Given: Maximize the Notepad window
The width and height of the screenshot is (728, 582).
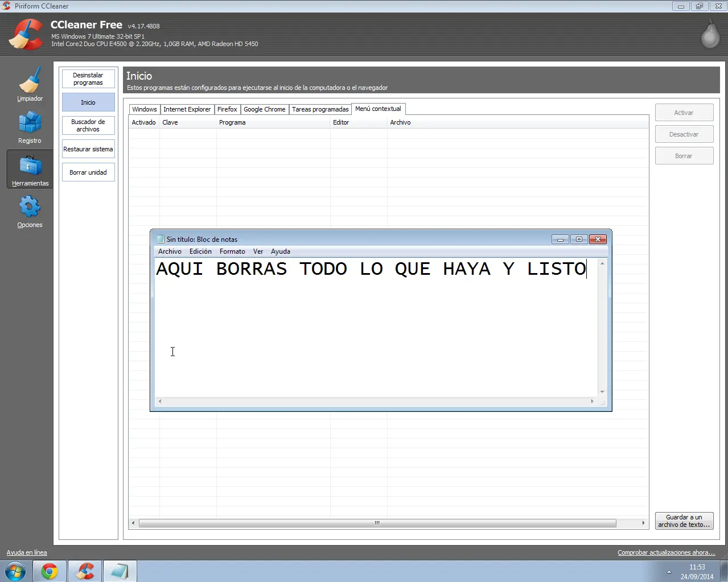Looking at the screenshot, I should pos(579,240).
